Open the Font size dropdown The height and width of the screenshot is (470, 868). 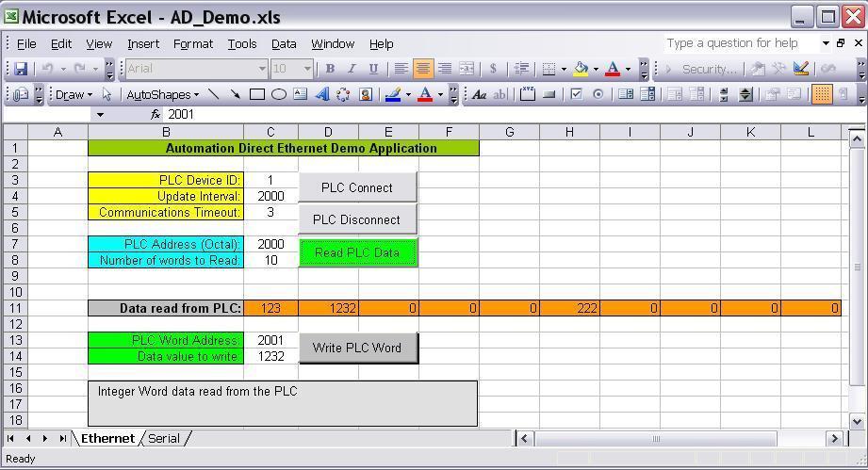point(307,69)
